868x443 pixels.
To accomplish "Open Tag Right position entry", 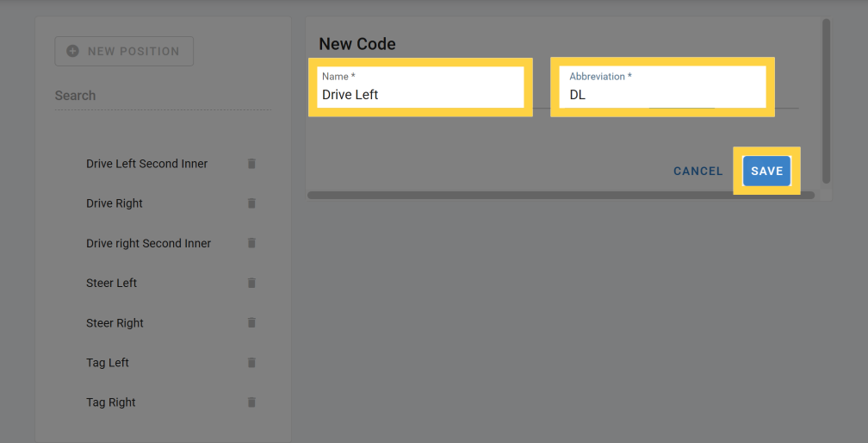I will 111,402.
